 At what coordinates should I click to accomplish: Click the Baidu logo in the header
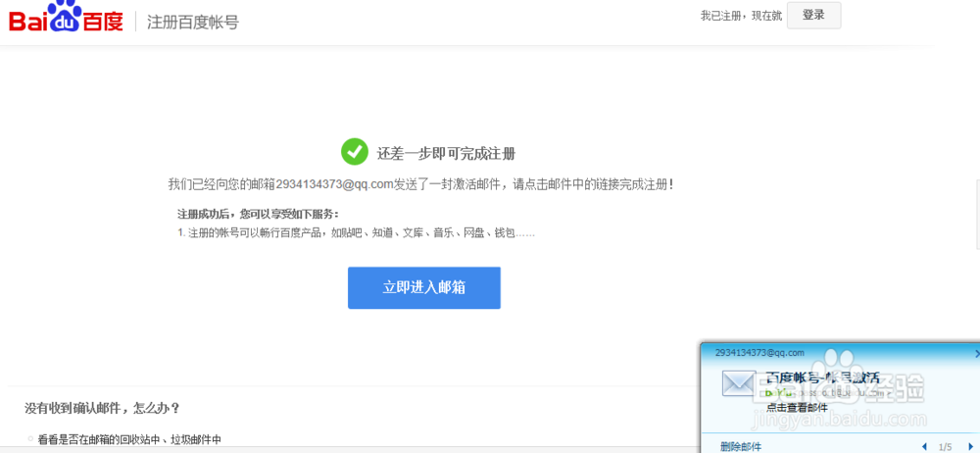point(66,18)
